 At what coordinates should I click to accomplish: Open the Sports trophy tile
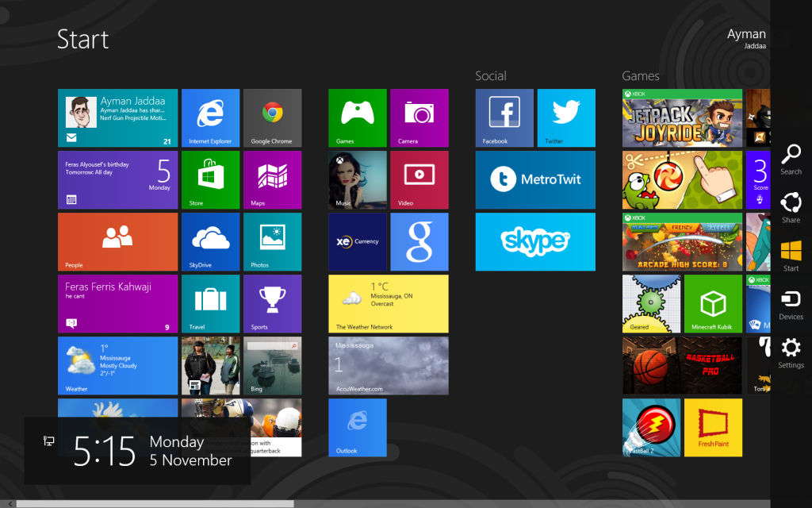(273, 304)
